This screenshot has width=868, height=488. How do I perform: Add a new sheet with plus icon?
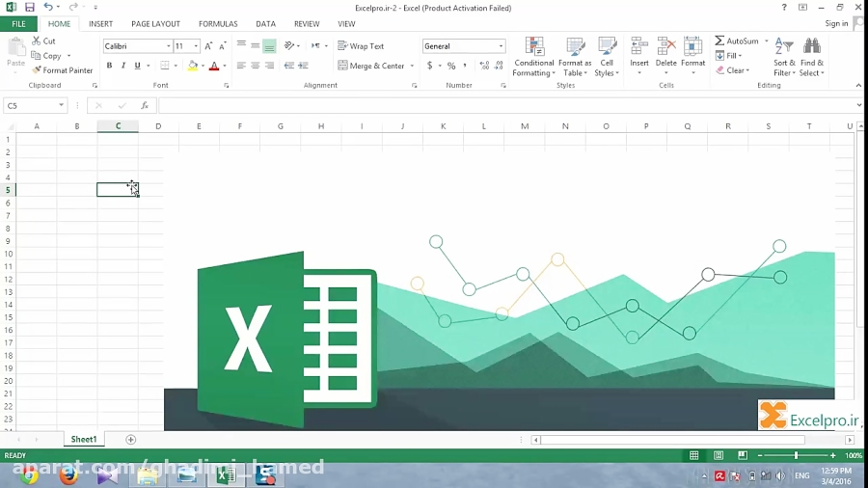click(x=130, y=440)
